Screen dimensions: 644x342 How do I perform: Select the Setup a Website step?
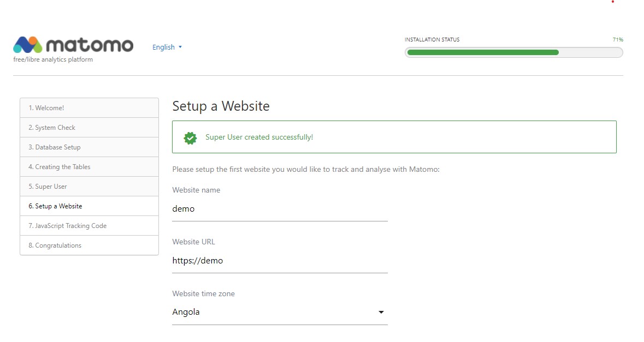tap(89, 206)
